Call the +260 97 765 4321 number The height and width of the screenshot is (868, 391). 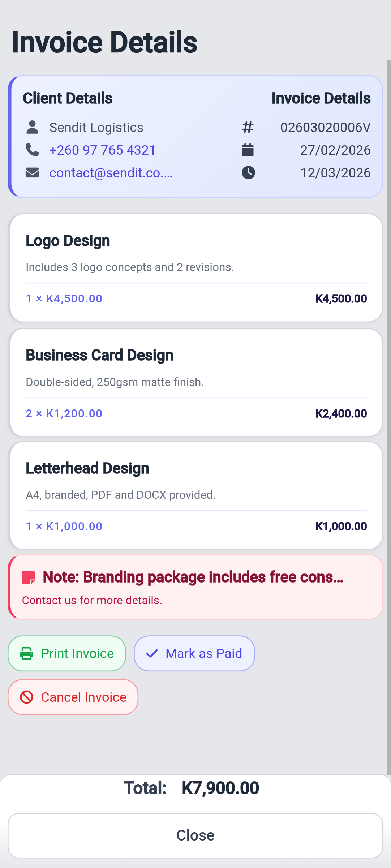click(102, 150)
